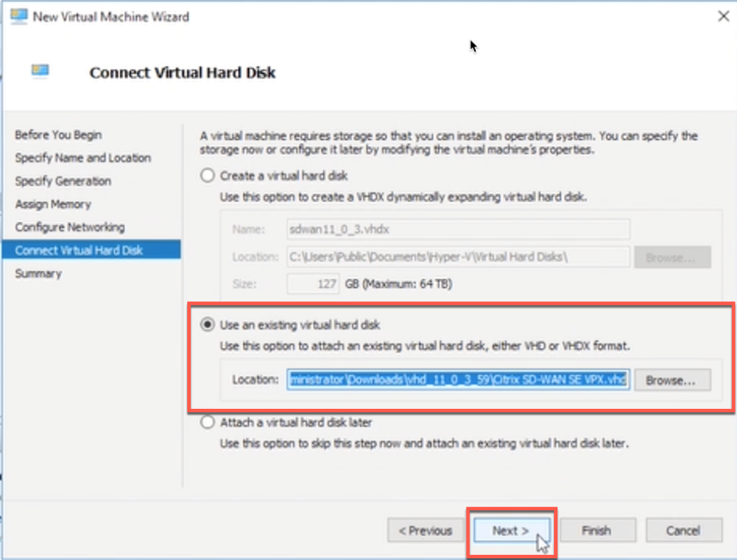Click the disabled Hyper-V Location path field
This screenshot has height=560, width=737.
tap(459, 257)
